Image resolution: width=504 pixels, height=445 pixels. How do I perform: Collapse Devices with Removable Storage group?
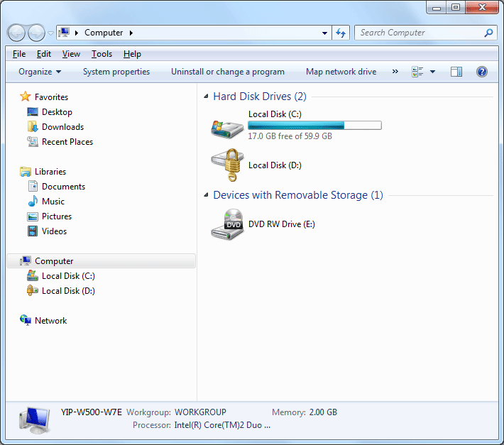coord(206,194)
